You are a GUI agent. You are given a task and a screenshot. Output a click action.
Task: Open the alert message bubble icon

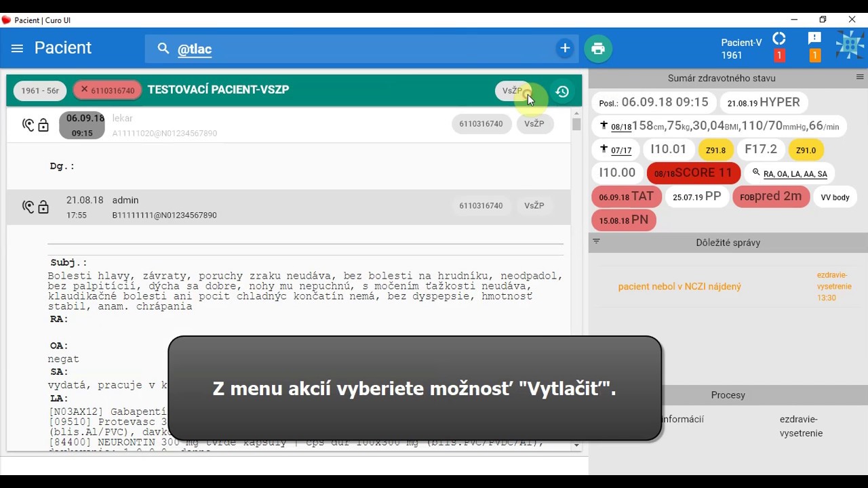815,39
